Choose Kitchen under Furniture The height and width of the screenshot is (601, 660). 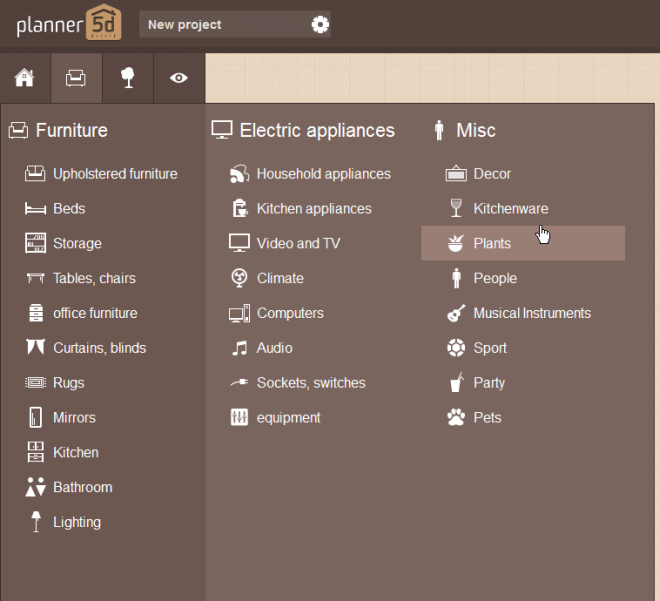tap(76, 452)
